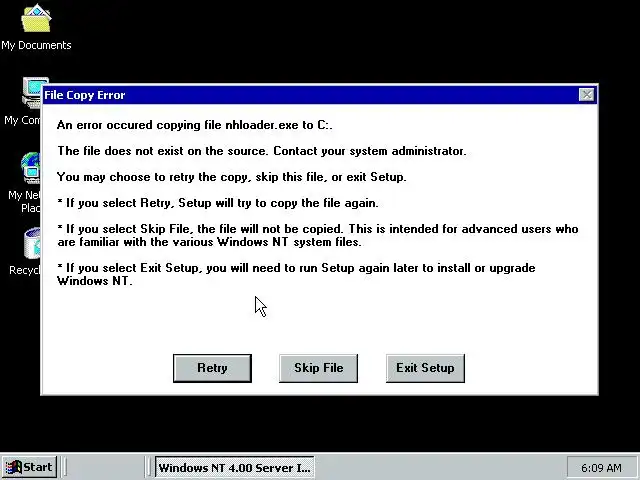Click the 6:09 AM system clock
This screenshot has width=640, height=480.
pyautogui.click(x=602, y=468)
